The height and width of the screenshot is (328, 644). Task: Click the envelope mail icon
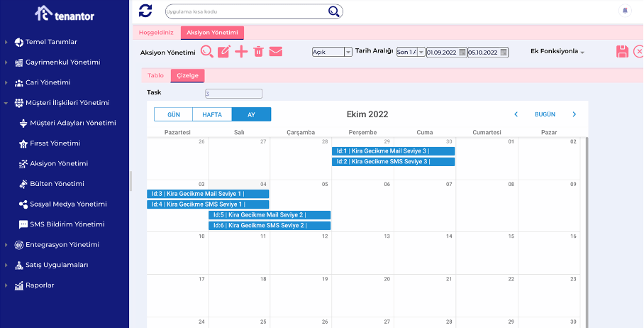(275, 51)
